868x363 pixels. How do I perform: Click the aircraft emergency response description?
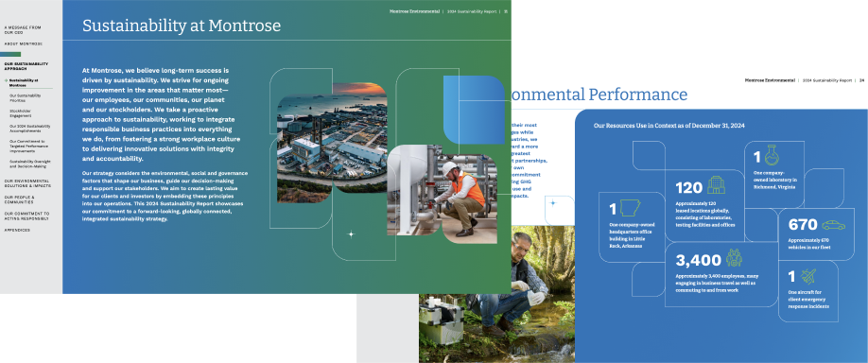point(808,300)
